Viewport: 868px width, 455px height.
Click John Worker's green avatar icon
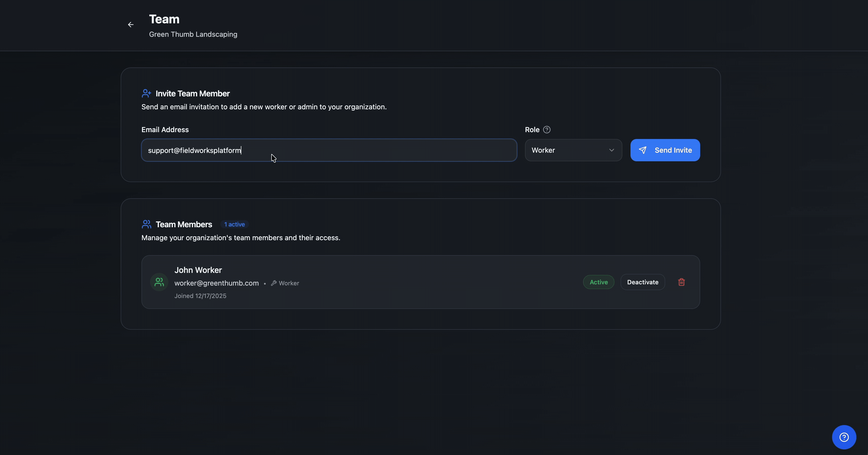[x=159, y=282]
